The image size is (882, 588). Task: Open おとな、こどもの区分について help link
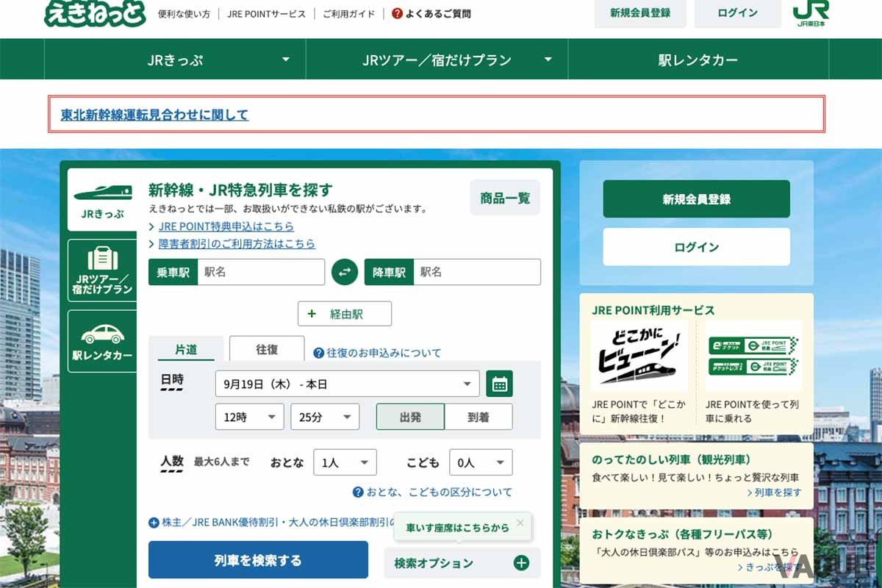click(x=432, y=492)
